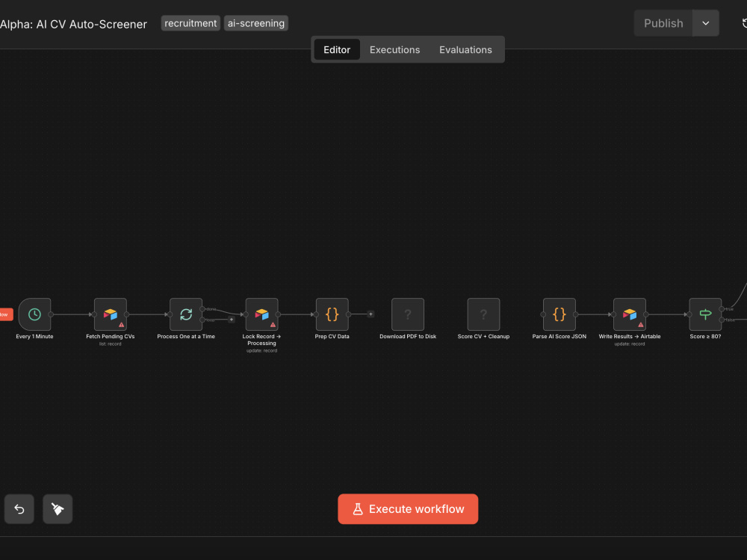Screen dimensions: 747x560
Task: Click the tidy up broom button
Action: tap(58, 509)
